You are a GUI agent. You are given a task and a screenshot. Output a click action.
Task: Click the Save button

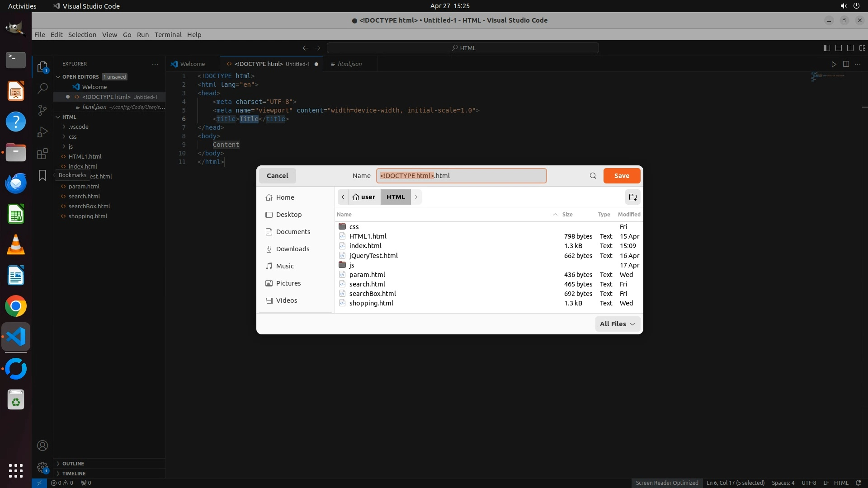coord(621,176)
